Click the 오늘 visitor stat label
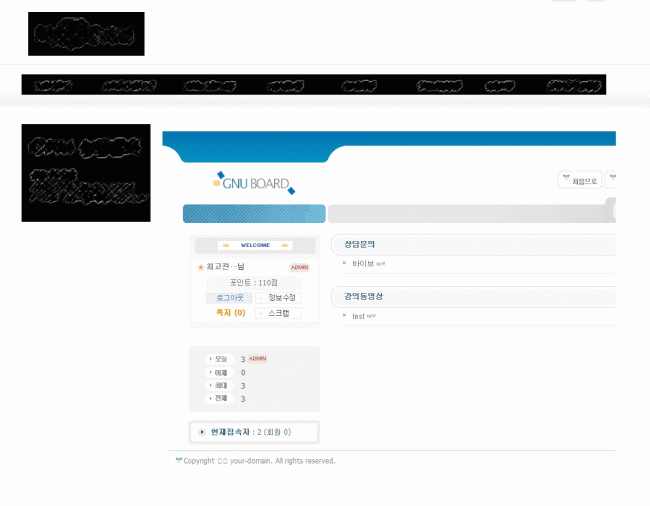This screenshot has width=650, height=506. 220,359
